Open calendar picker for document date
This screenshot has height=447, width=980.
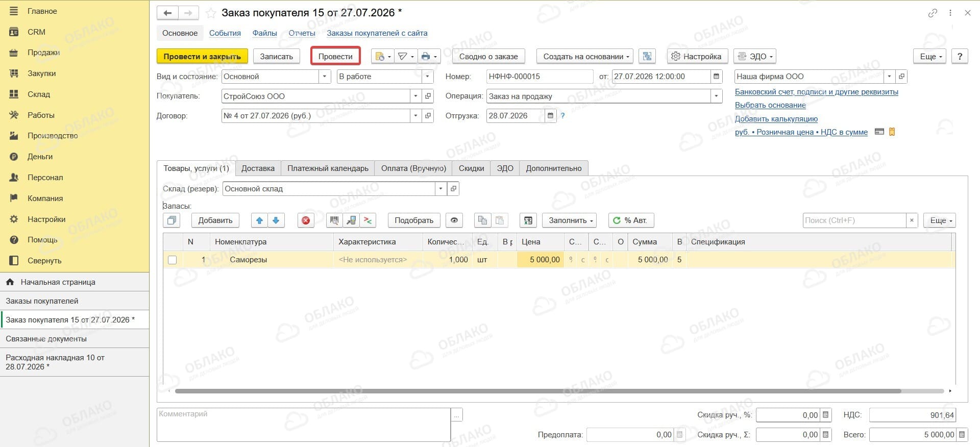[717, 77]
